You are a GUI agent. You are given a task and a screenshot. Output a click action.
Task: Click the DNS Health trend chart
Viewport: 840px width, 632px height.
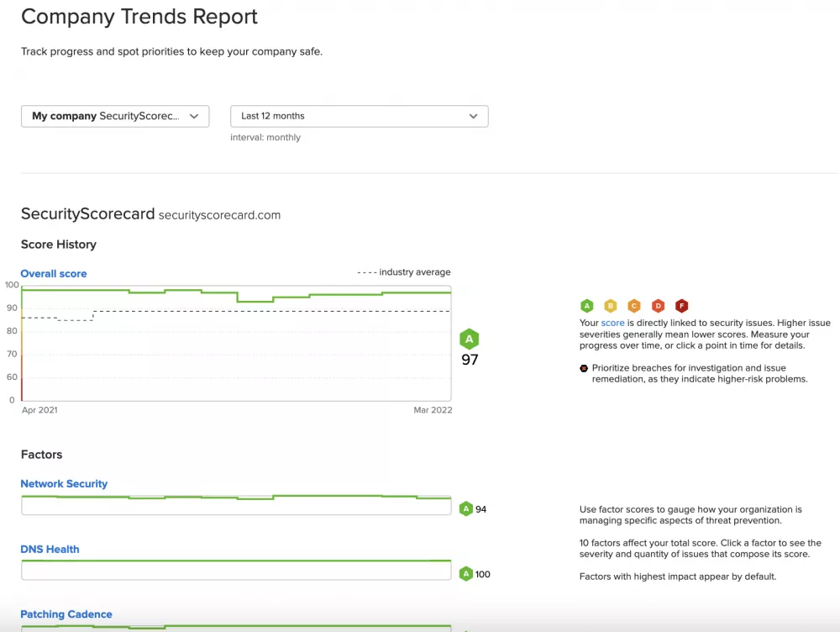point(236,570)
